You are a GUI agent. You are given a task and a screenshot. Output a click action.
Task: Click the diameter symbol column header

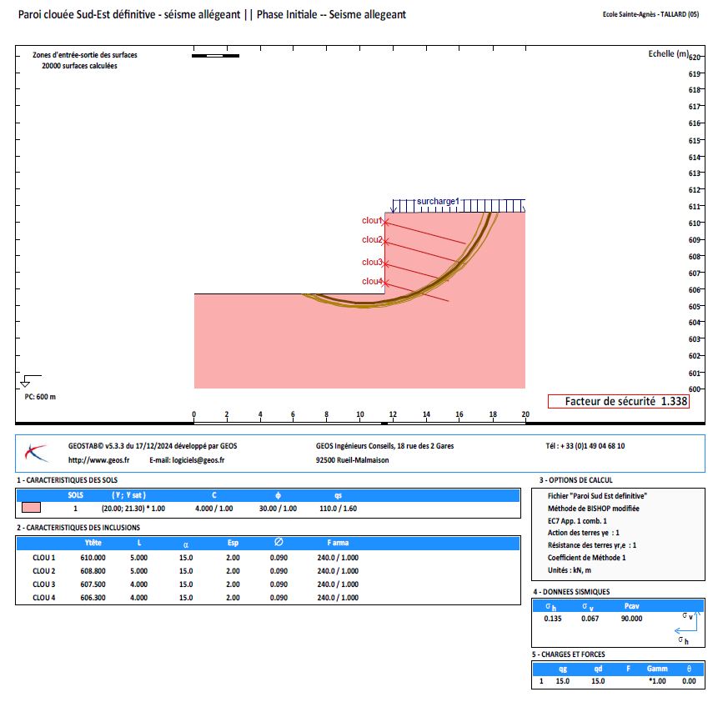(x=278, y=543)
